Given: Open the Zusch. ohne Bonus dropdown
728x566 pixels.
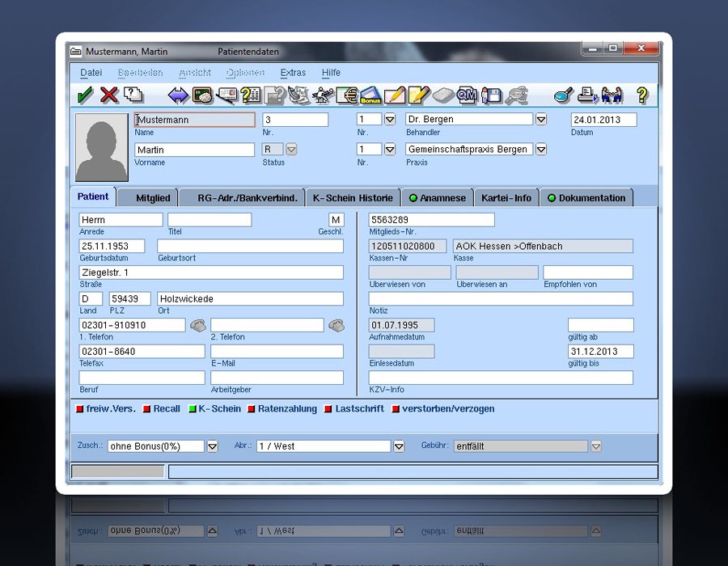Looking at the screenshot, I should [x=212, y=446].
